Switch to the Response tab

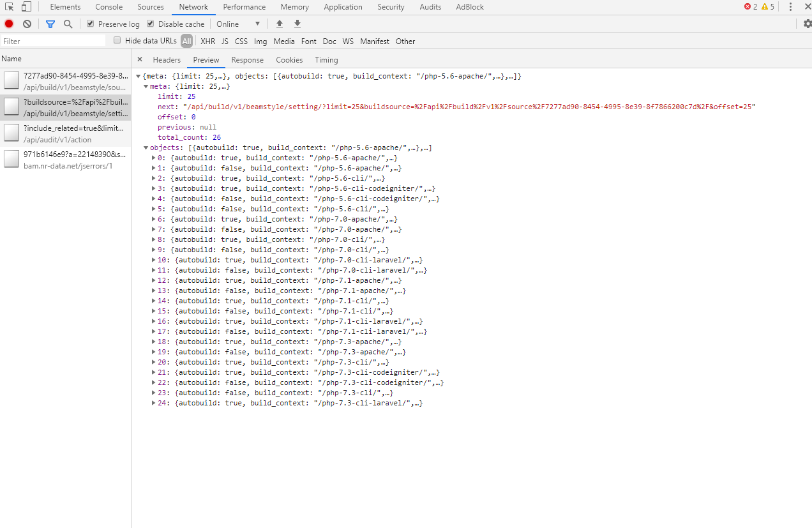click(247, 59)
